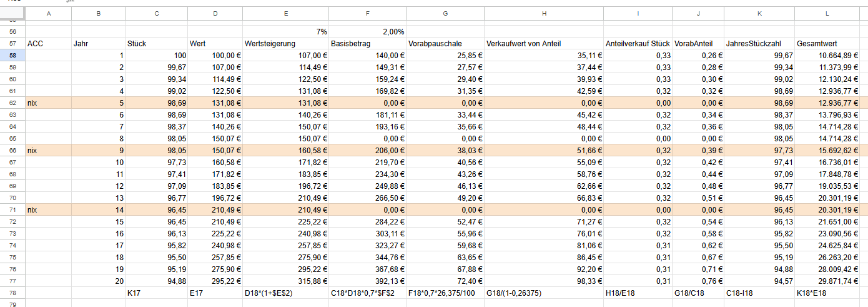Select Basisbetrag 392,13 € cell
Image resolution: width=868 pixels, height=307 pixels.
coord(367,281)
